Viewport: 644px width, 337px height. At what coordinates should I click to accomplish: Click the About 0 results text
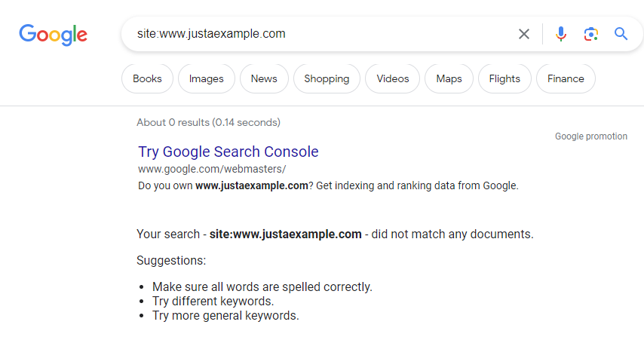pos(208,122)
